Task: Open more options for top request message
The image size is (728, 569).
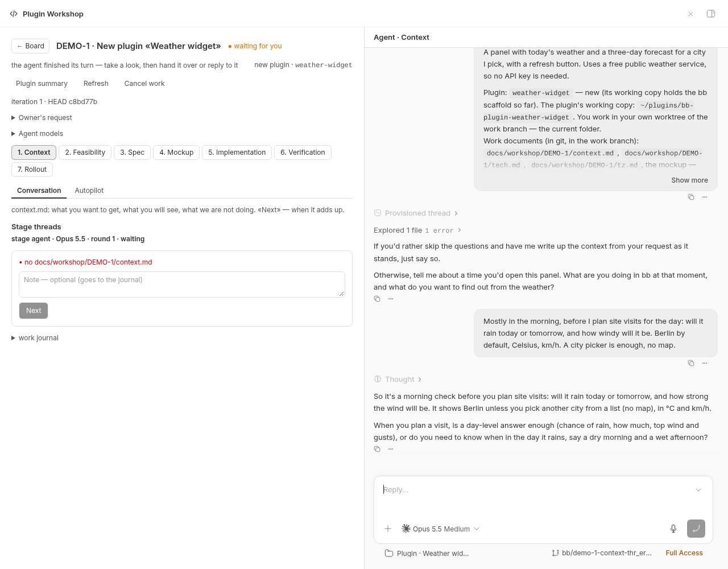Action: (705, 197)
